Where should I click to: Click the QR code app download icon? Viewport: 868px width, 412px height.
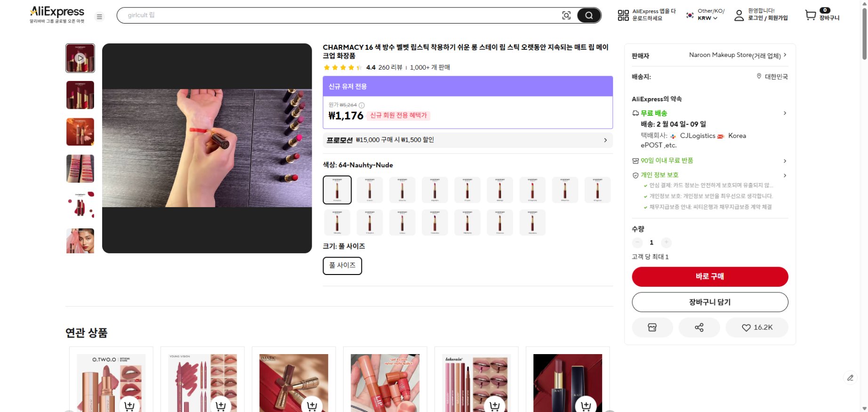click(x=623, y=16)
